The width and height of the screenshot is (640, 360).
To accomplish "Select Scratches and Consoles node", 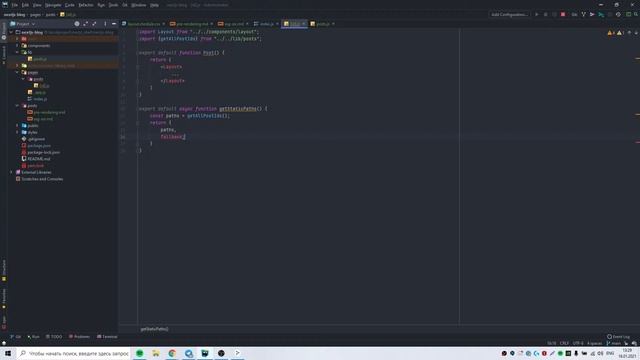I will point(42,179).
